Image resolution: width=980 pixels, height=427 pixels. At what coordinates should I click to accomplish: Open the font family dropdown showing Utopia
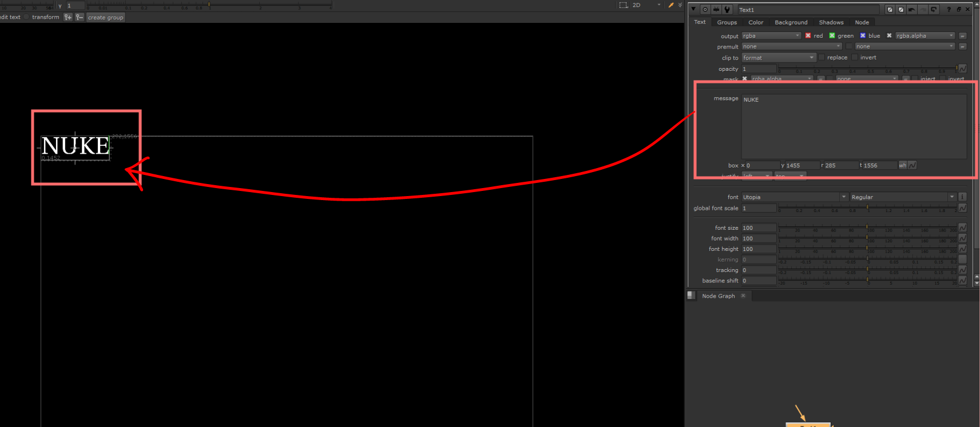[795, 197]
